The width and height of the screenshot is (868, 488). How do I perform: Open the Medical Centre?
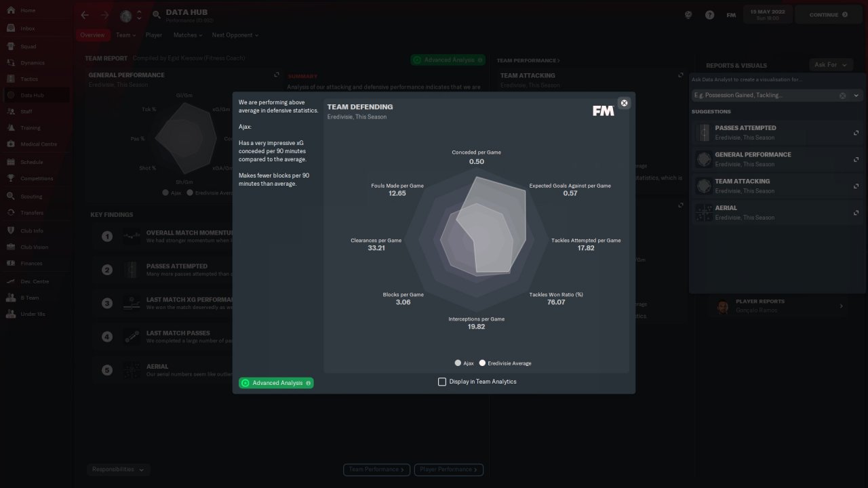click(x=35, y=144)
